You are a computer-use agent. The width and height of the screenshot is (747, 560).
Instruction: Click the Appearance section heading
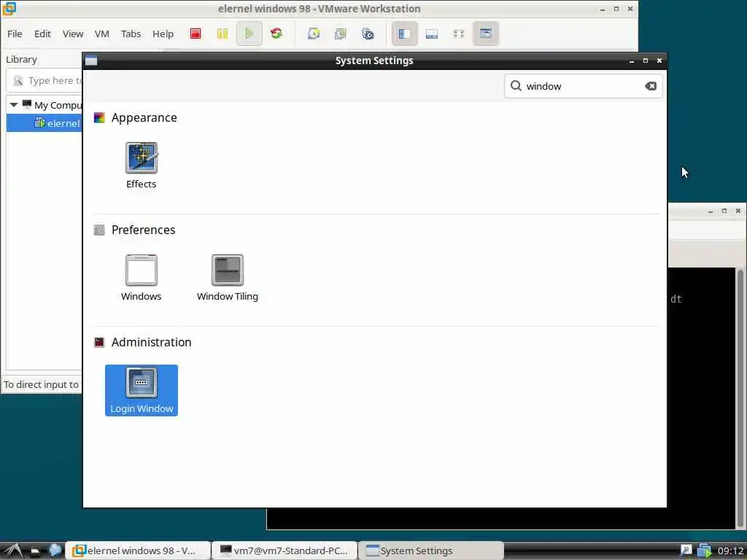[x=144, y=117]
